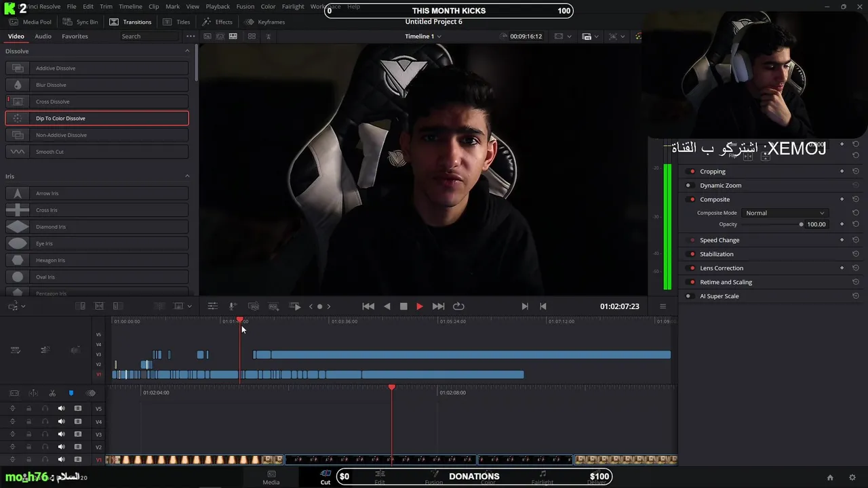Open the Fusion menu
The height and width of the screenshot is (488, 868).
click(245, 7)
